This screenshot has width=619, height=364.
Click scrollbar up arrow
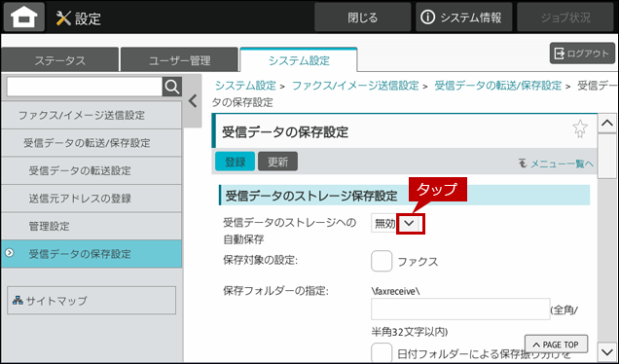pyautogui.click(x=607, y=124)
